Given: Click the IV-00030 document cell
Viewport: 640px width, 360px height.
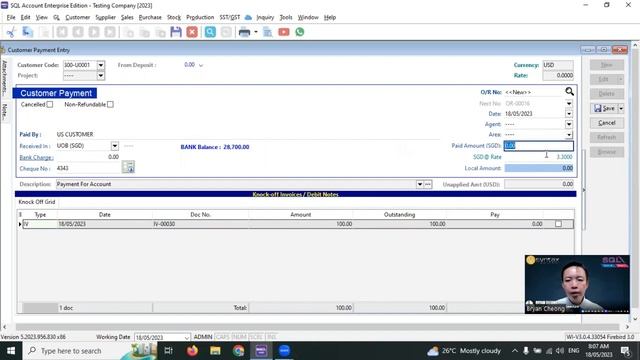Looking at the screenshot, I should click(x=200, y=224).
